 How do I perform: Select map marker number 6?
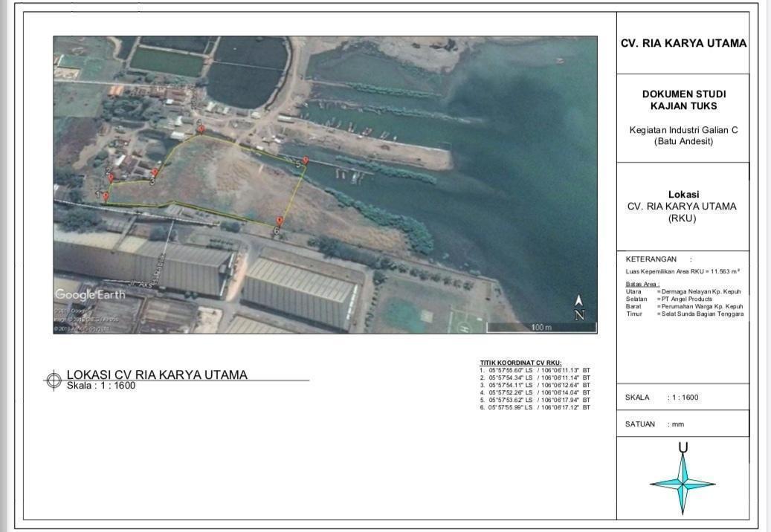pos(279,221)
